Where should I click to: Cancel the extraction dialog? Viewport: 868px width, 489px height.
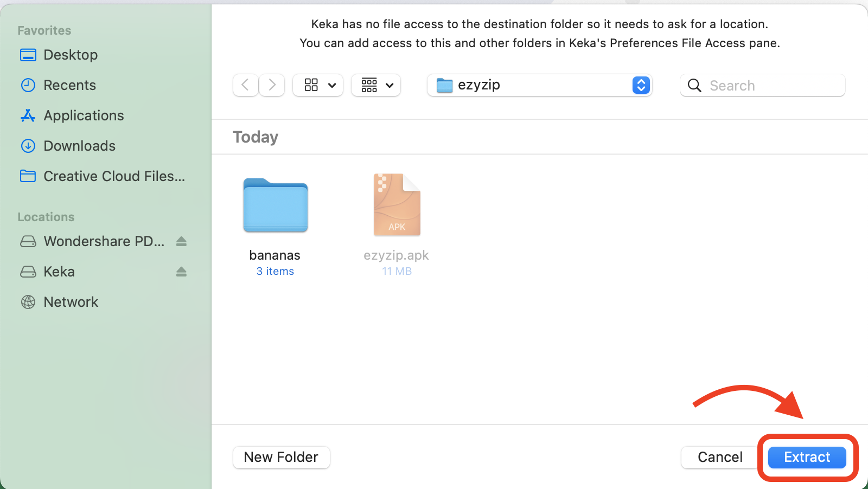pos(719,457)
